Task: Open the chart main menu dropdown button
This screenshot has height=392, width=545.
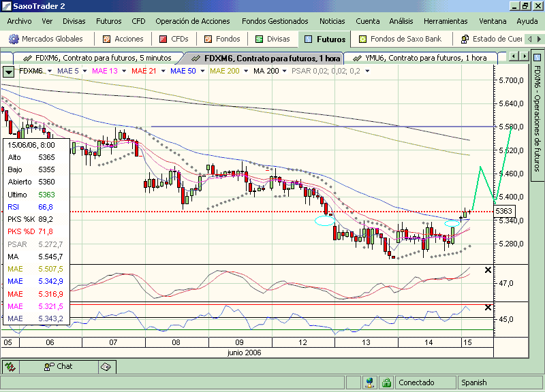Action: point(9,72)
